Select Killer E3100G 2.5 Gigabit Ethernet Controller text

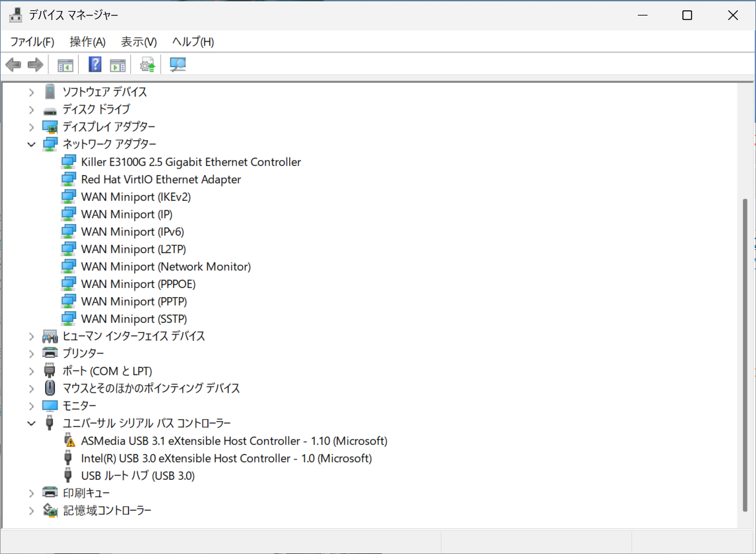(x=191, y=161)
